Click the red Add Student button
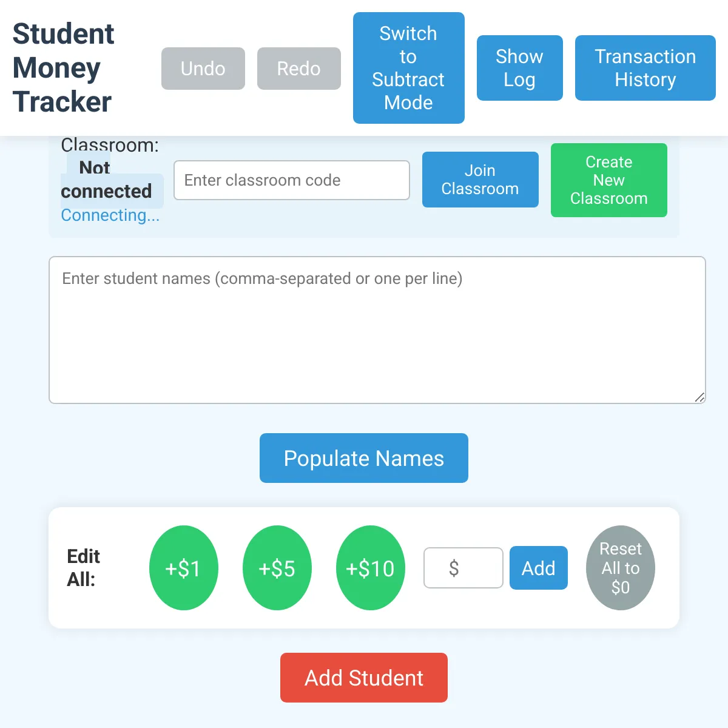Viewport: 728px width, 728px height. [364, 678]
